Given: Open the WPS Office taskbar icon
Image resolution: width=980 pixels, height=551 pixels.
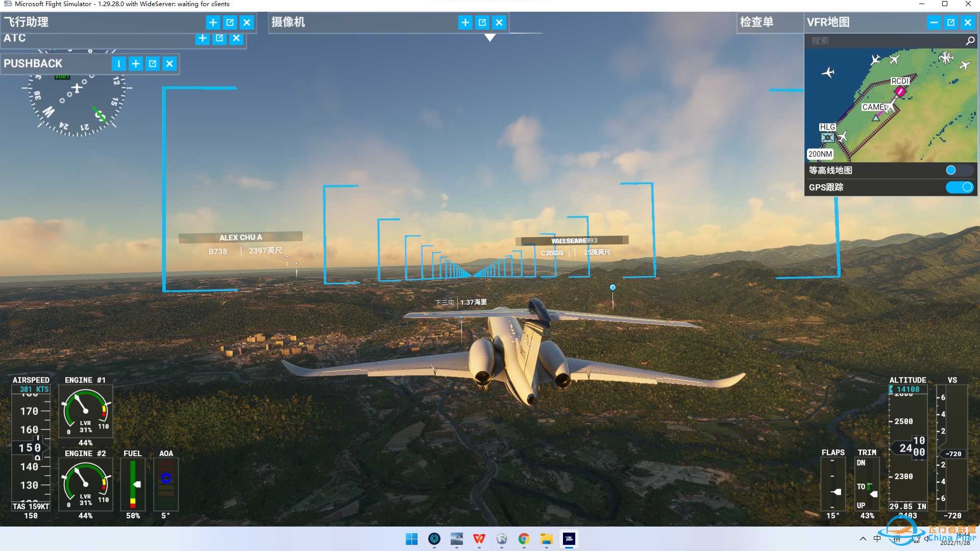Looking at the screenshot, I should point(479,539).
